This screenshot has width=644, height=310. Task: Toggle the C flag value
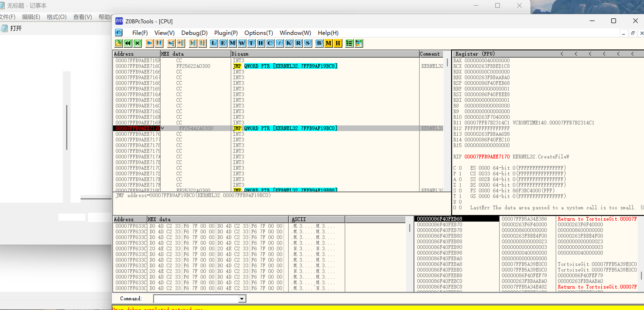point(460,168)
